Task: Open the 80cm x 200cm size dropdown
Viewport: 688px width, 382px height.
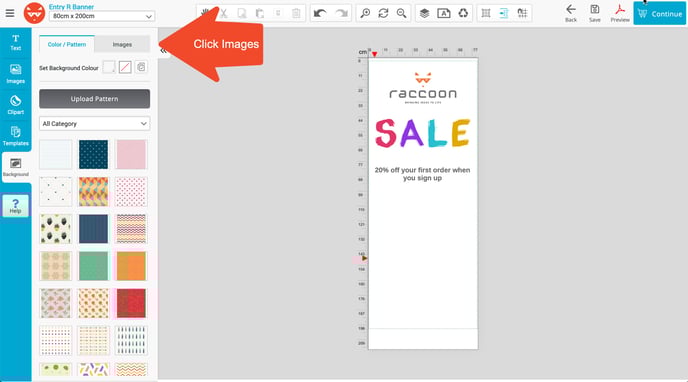Action: coord(101,16)
